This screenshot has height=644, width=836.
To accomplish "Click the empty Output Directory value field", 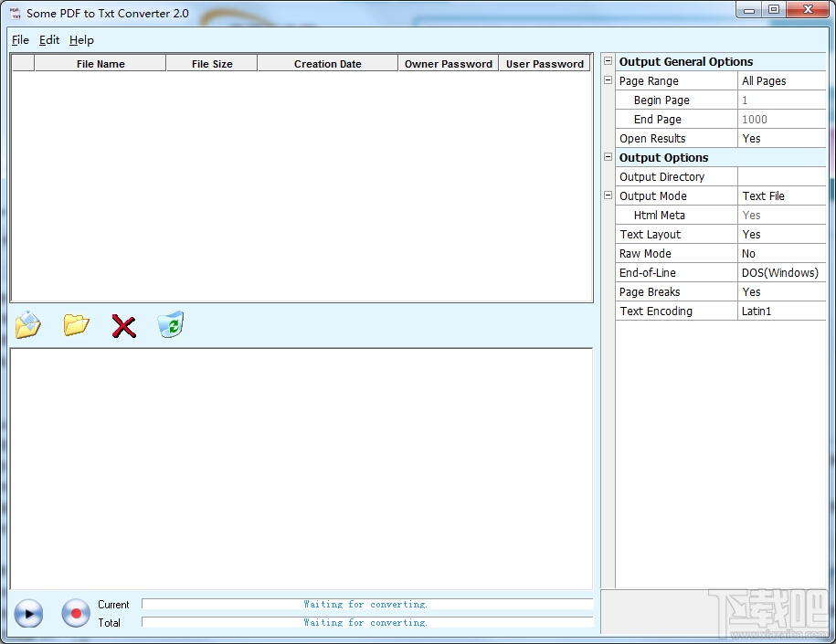I will point(781,177).
